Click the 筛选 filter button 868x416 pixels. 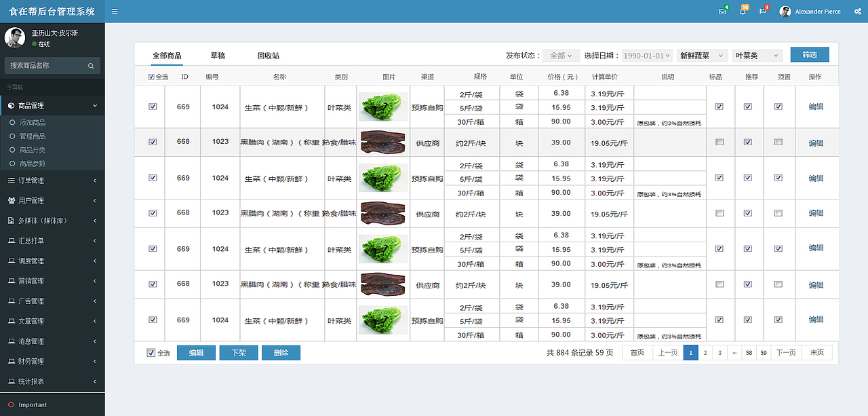(810, 55)
